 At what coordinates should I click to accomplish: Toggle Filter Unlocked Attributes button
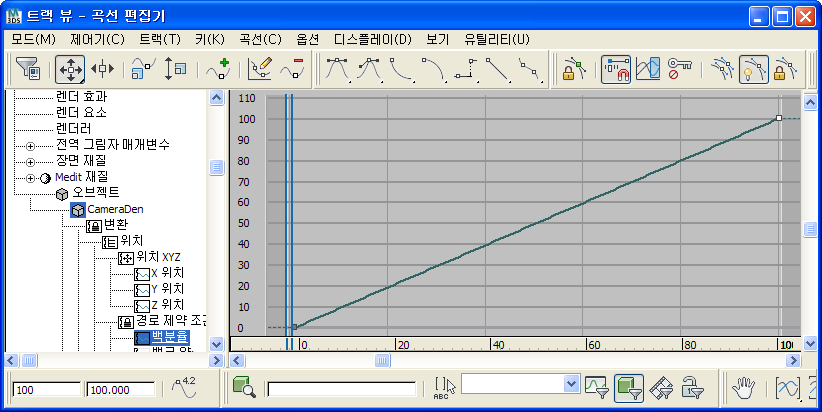pyautogui.click(x=693, y=388)
